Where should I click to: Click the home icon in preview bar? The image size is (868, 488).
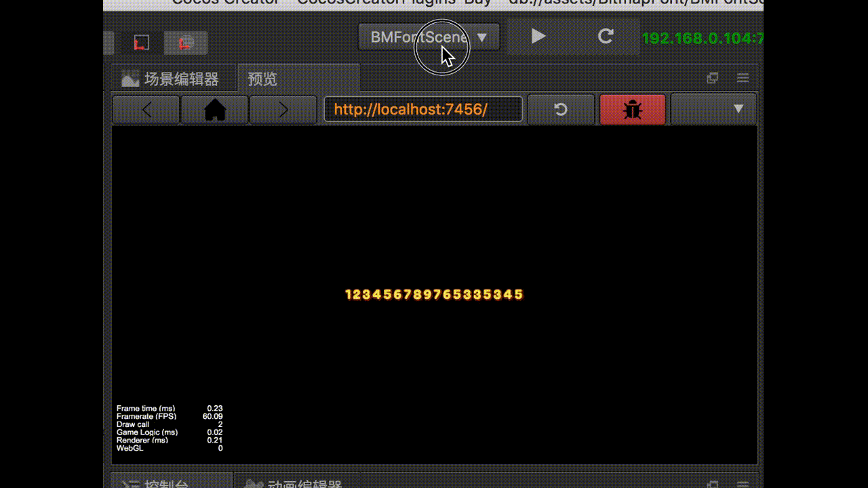(215, 110)
